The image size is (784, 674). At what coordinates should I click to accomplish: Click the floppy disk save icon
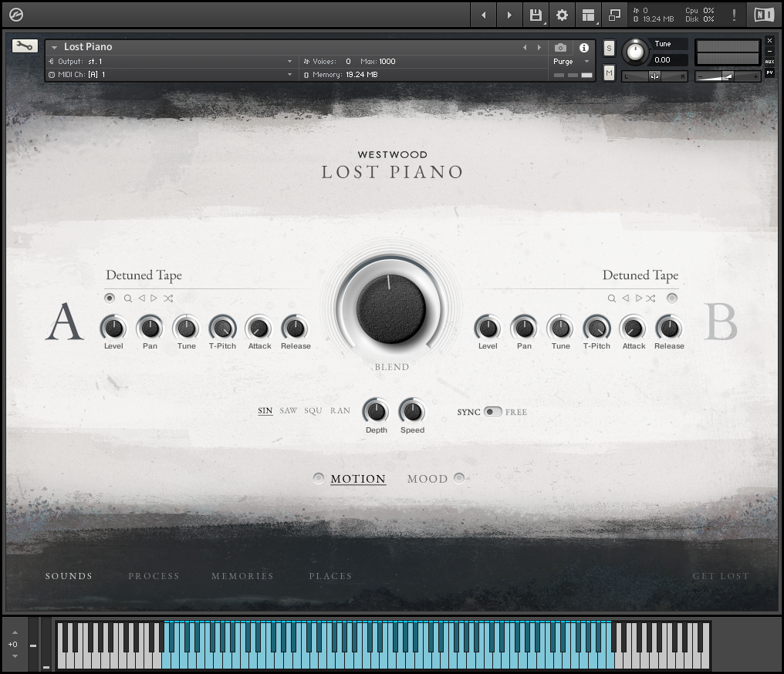tap(536, 15)
